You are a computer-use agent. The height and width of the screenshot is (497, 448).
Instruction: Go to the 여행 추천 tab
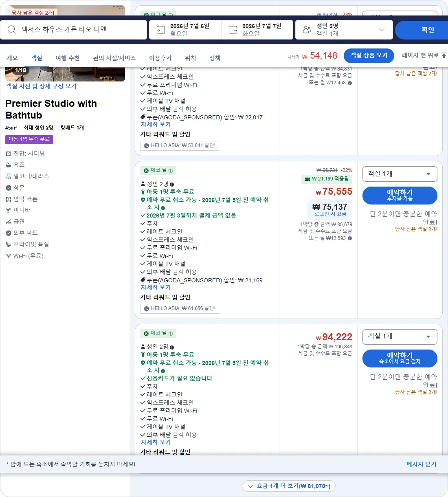(x=68, y=58)
